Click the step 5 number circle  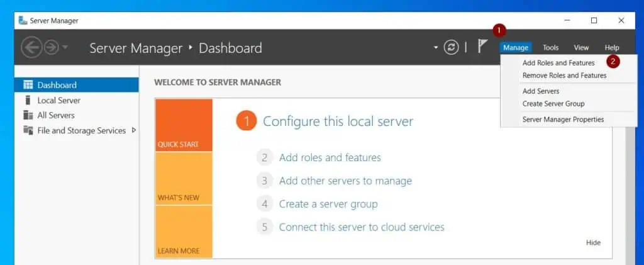click(x=265, y=227)
